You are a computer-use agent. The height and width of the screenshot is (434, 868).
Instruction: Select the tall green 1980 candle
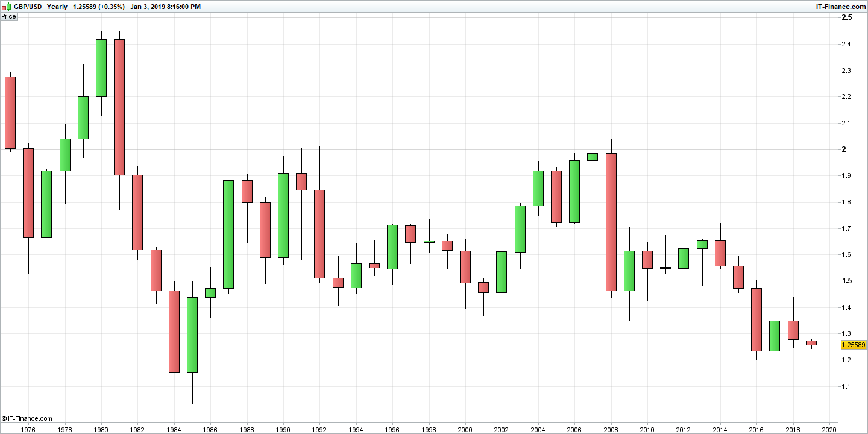(101, 68)
